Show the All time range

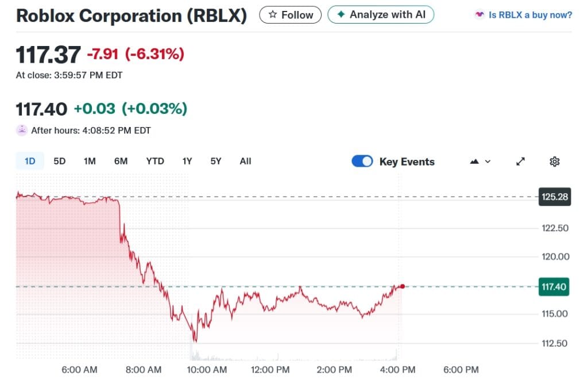245,161
